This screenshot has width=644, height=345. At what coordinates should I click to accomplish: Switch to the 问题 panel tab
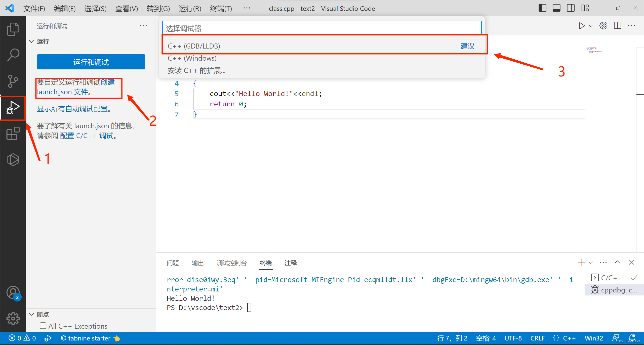point(173,263)
